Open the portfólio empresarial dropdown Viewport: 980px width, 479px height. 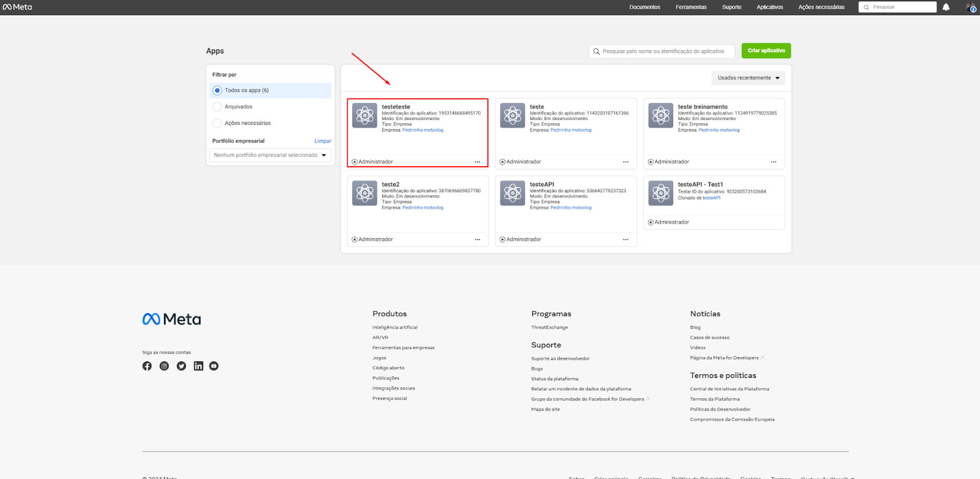[270, 156]
